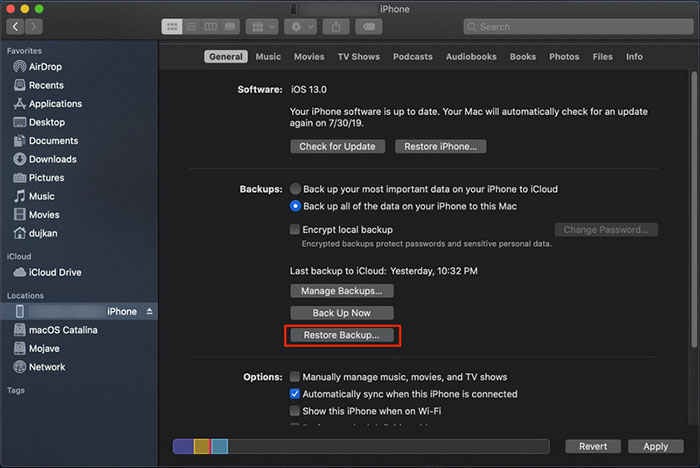Click Restore iPhone... button
The width and height of the screenshot is (700, 468).
441,146
